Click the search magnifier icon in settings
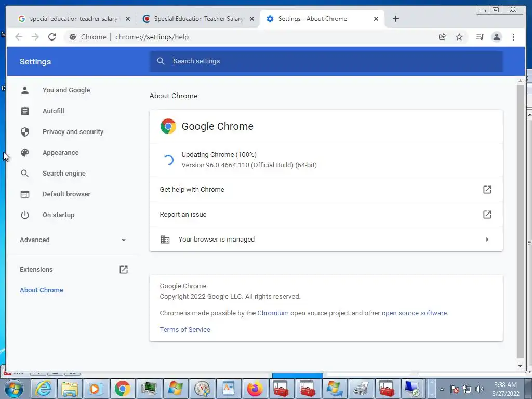This screenshot has width=532, height=399. pos(161,61)
